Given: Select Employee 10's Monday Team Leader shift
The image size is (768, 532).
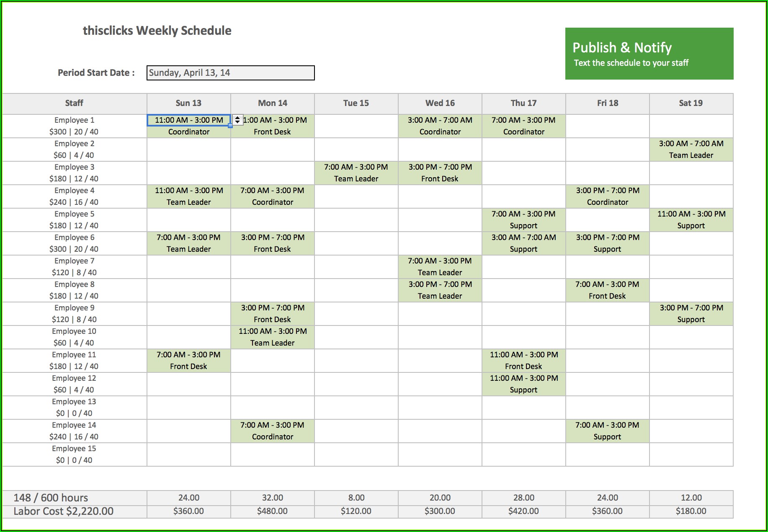Looking at the screenshot, I should coord(272,337).
